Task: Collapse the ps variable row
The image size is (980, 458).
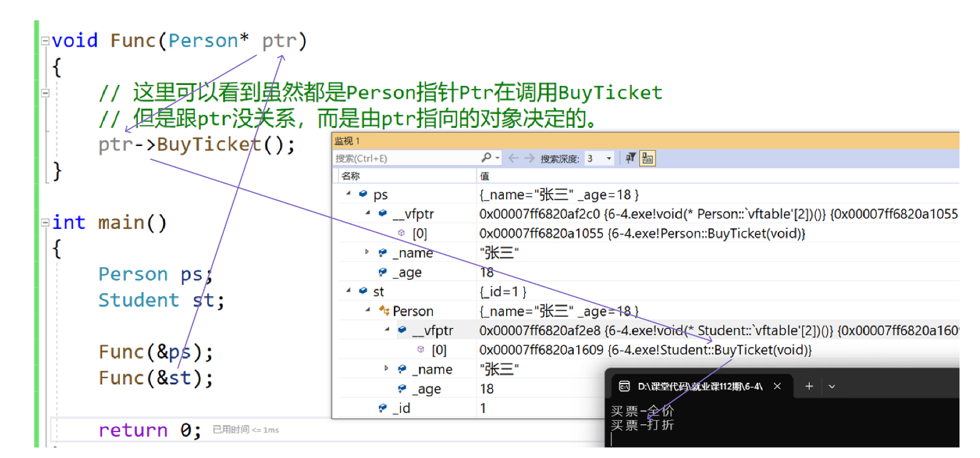Action: tap(348, 193)
